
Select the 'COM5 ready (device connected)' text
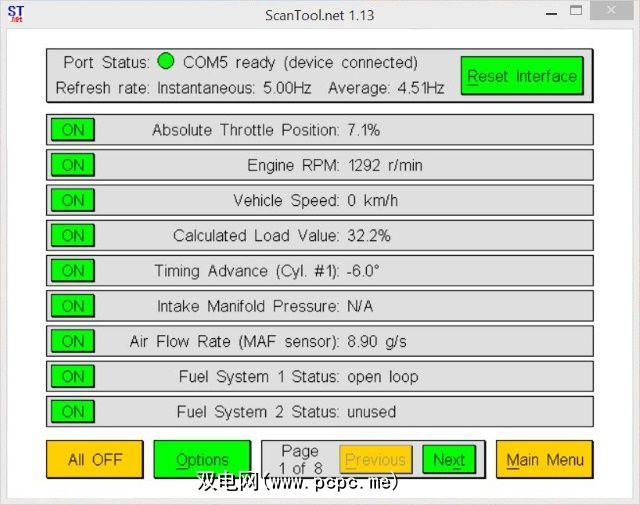tap(300, 62)
